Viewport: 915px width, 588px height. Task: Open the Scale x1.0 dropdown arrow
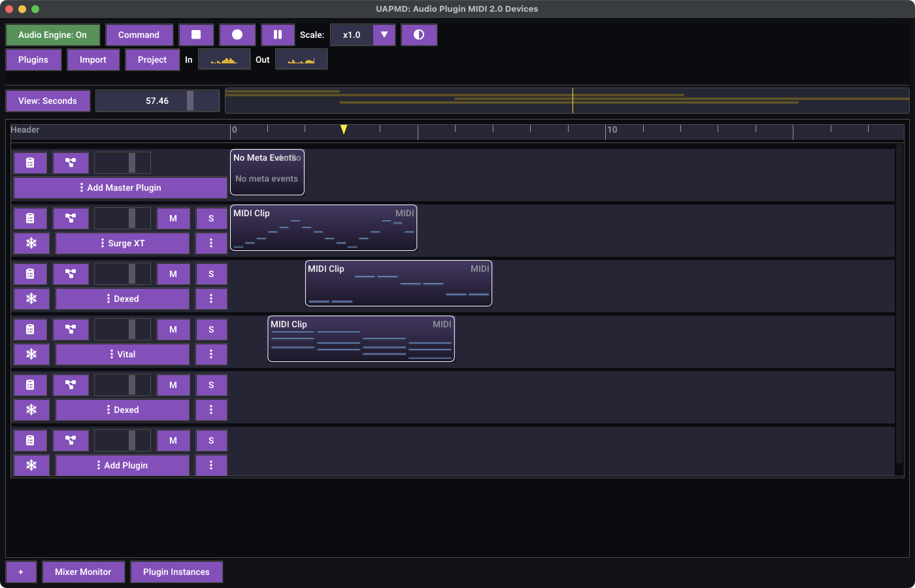(384, 35)
